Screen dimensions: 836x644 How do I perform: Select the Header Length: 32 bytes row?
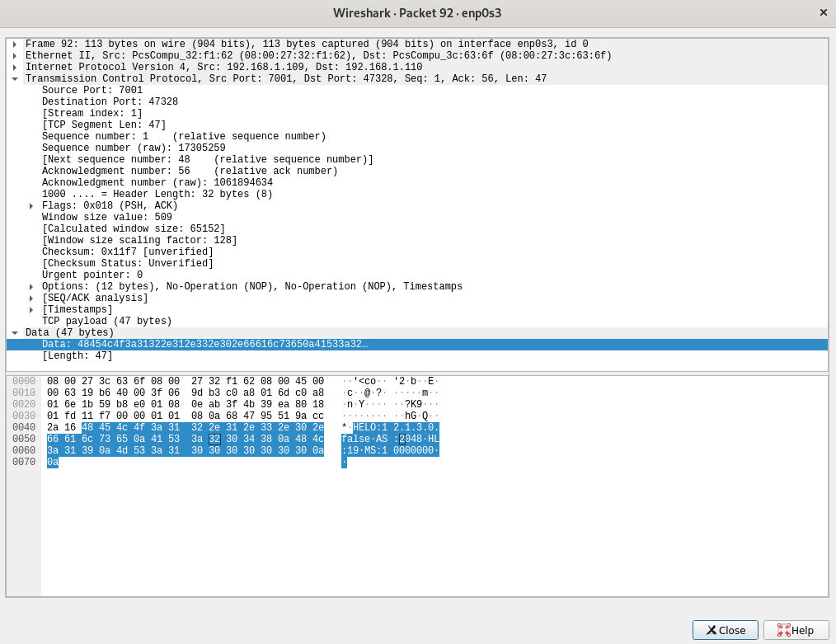coord(417,194)
